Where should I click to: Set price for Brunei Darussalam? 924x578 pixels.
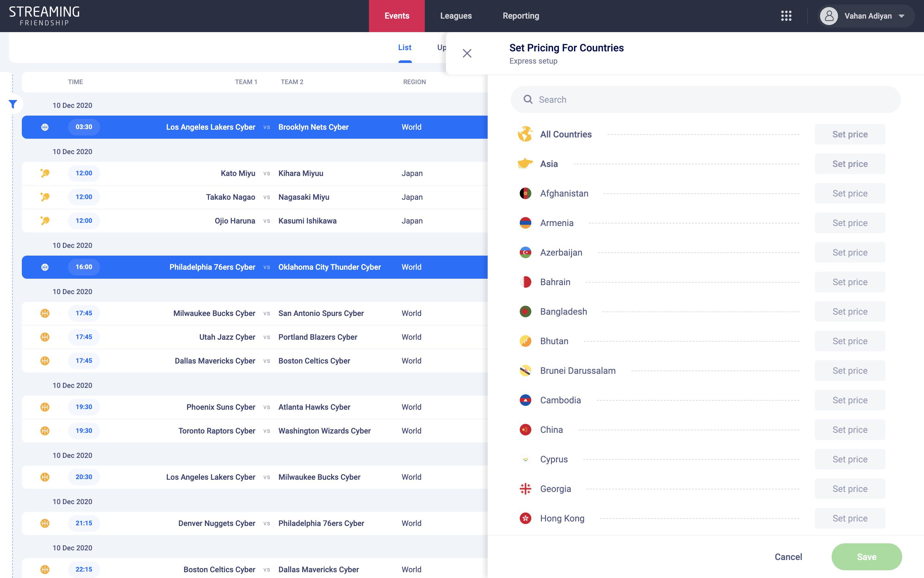[x=850, y=371]
